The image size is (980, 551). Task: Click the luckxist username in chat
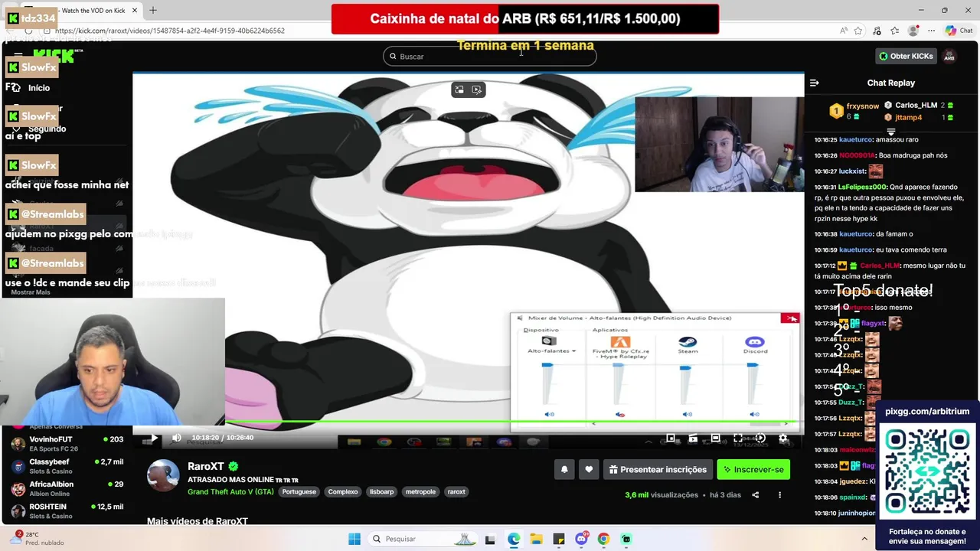[851, 171]
